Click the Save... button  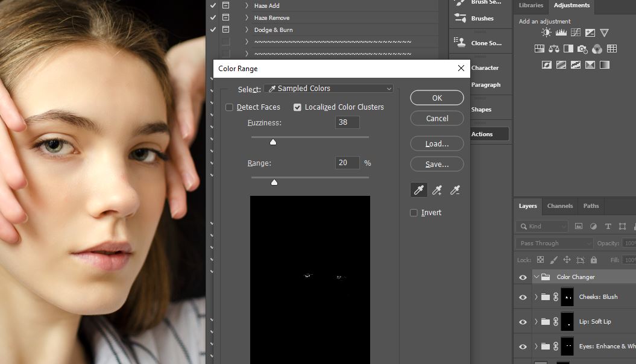[437, 164]
